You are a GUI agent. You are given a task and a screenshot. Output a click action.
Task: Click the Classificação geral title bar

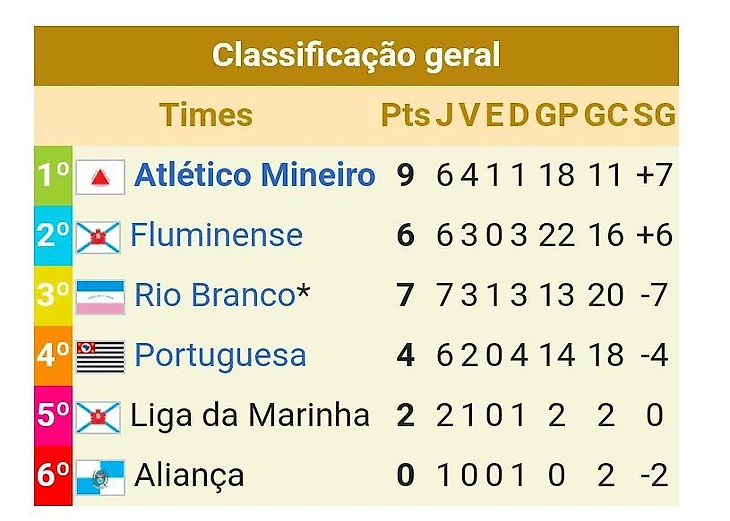tap(356, 56)
